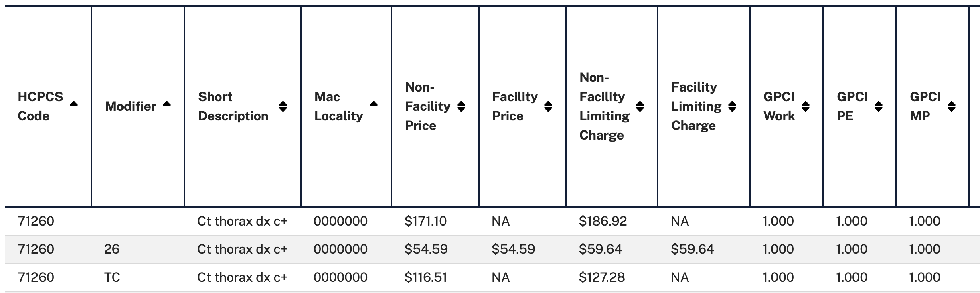Sort by HCPCS Code ascending arrow
Viewport: 980px width, 293px height.
coord(74,104)
